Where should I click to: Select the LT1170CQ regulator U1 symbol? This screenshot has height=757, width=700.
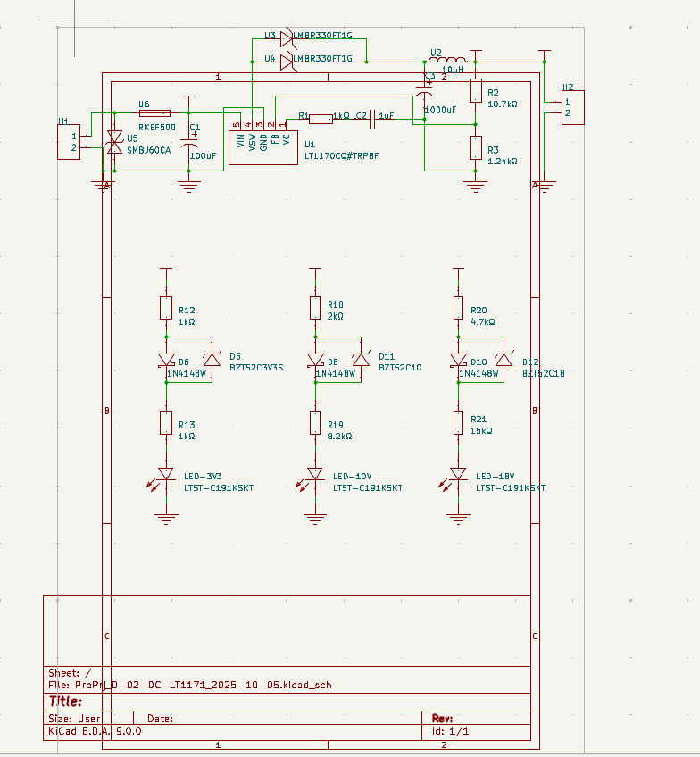coord(262,147)
